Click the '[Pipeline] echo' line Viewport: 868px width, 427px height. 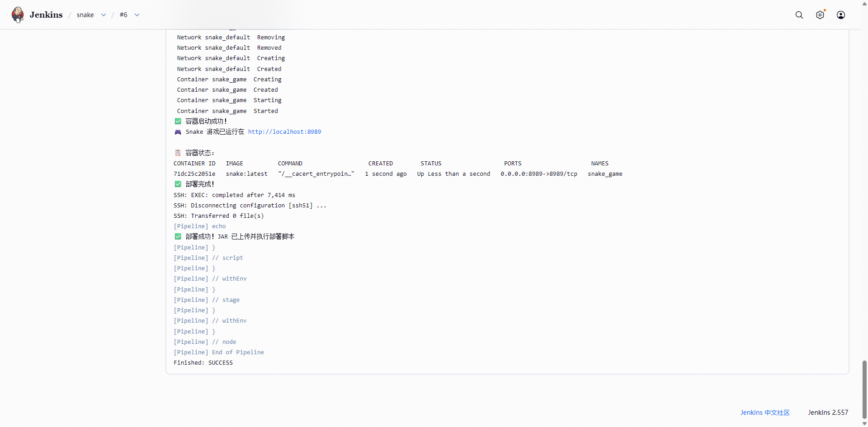pos(200,226)
